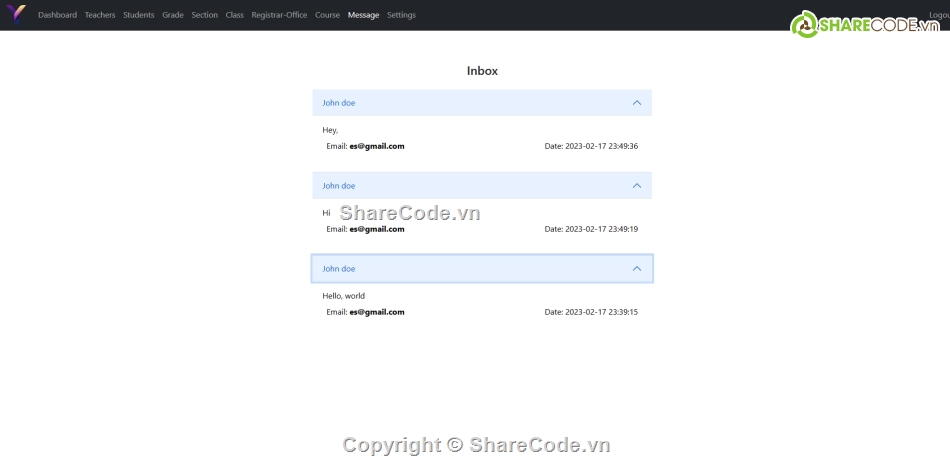950x468 pixels.
Task: Click the 'Hello, world' message text
Action: pos(343,296)
